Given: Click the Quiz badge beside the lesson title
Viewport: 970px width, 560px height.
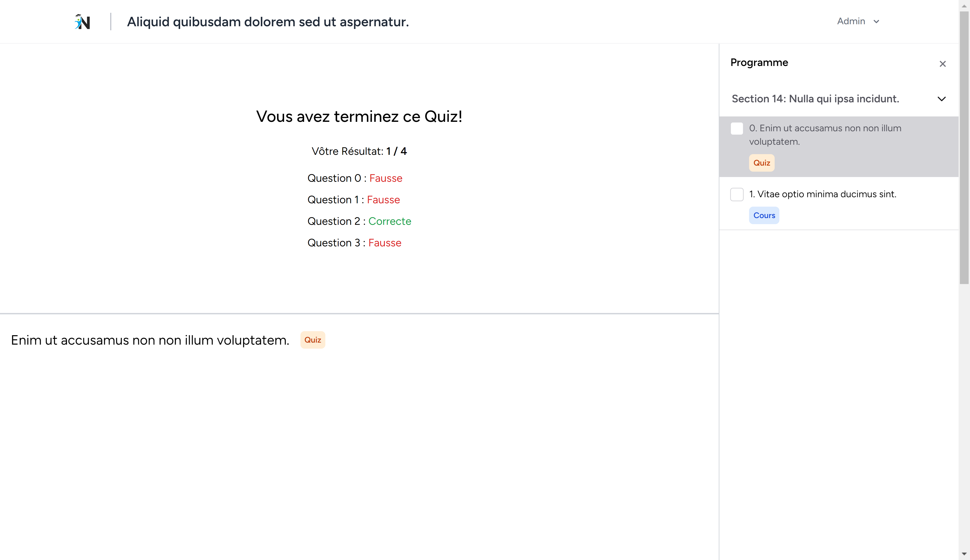Looking at the screenshot, I should click(x=313, y=340).
